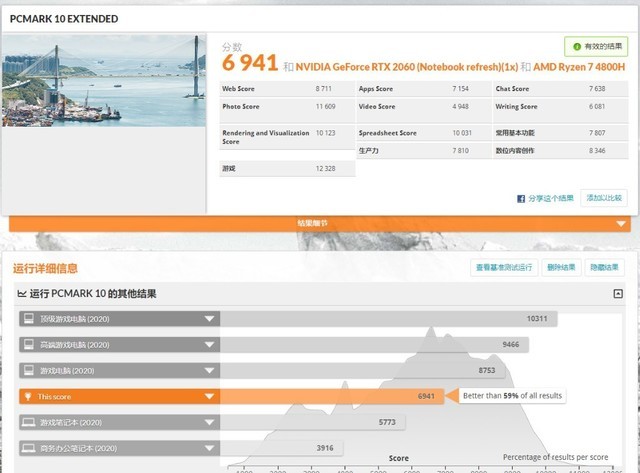640x473 pixels.
Task: Click the Better than 59% tooltip
Action: 512,395
